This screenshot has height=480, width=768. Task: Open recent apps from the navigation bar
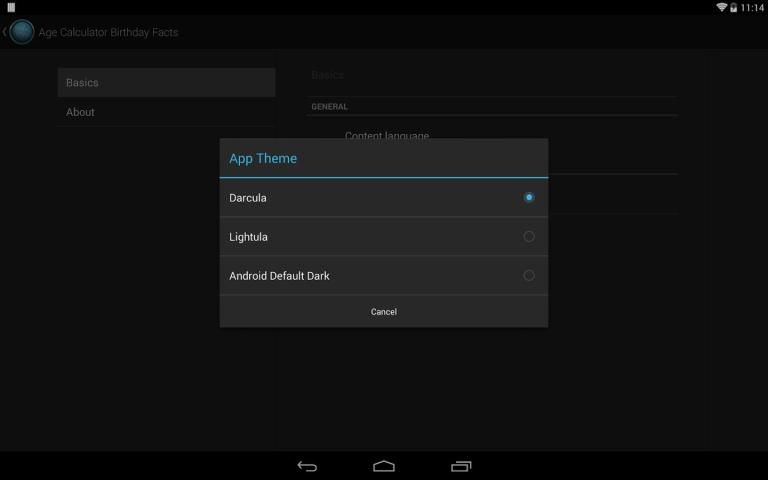click(x=461, y=466)
